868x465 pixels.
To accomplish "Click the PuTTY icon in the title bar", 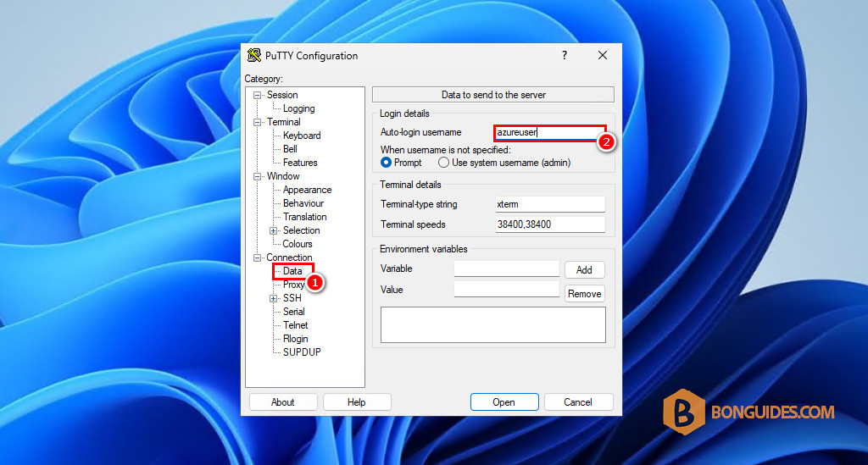I will coord(254,55).
